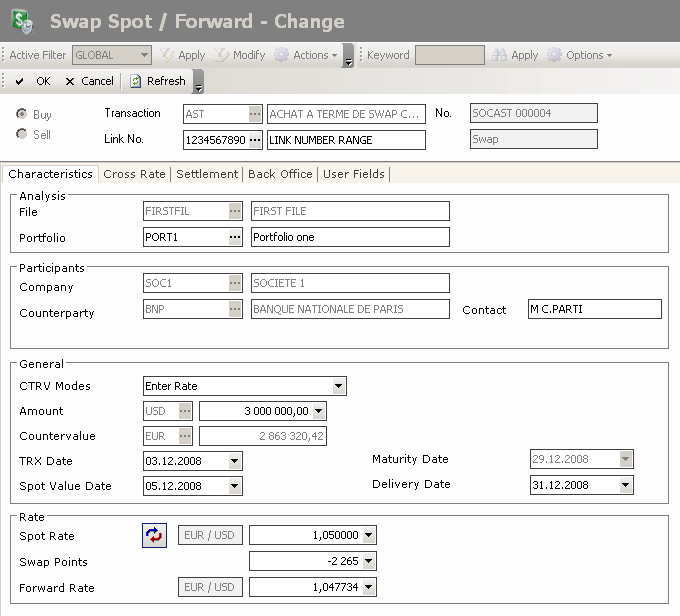
Task: Open the TRX Date picker dropdown
Action: coord(235,461)
